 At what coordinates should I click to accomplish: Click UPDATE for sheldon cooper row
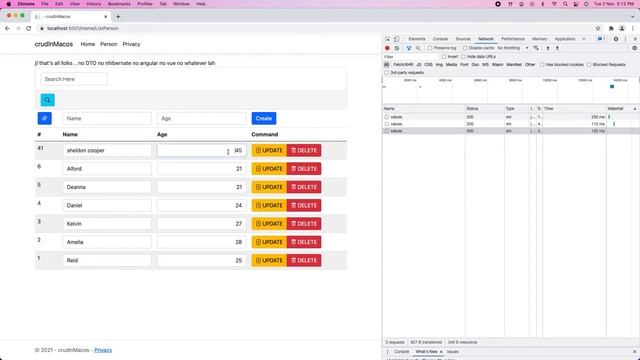click(269, 151)
